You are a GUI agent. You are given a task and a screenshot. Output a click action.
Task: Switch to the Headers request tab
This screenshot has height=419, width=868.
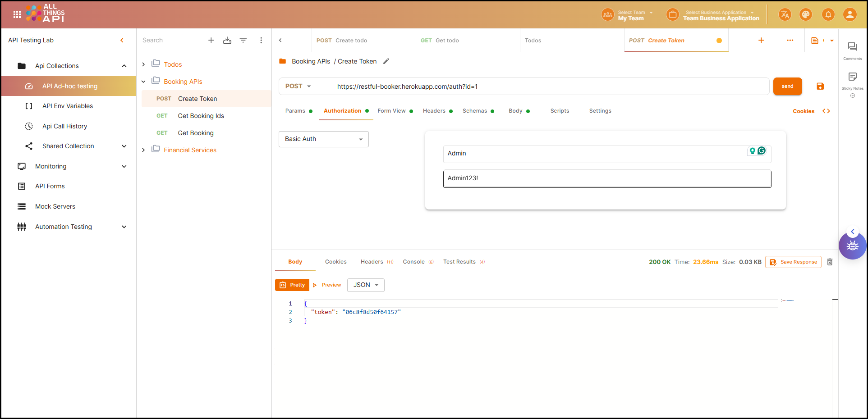point(434,111)
